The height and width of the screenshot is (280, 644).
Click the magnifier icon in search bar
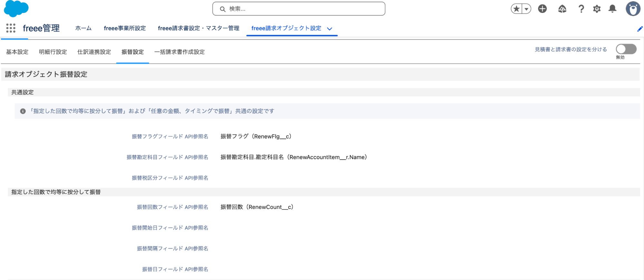pos(223,9)
